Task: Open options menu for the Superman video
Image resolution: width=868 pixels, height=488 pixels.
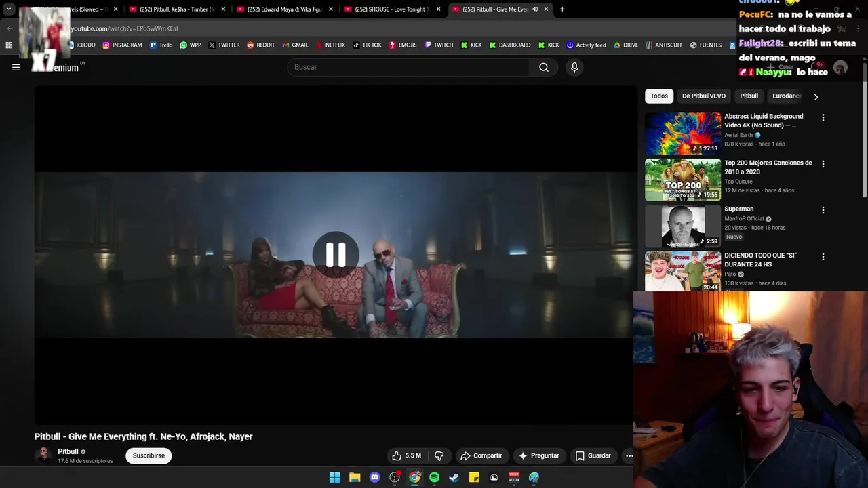Action: pyautogui.click(x=823, y=210)
